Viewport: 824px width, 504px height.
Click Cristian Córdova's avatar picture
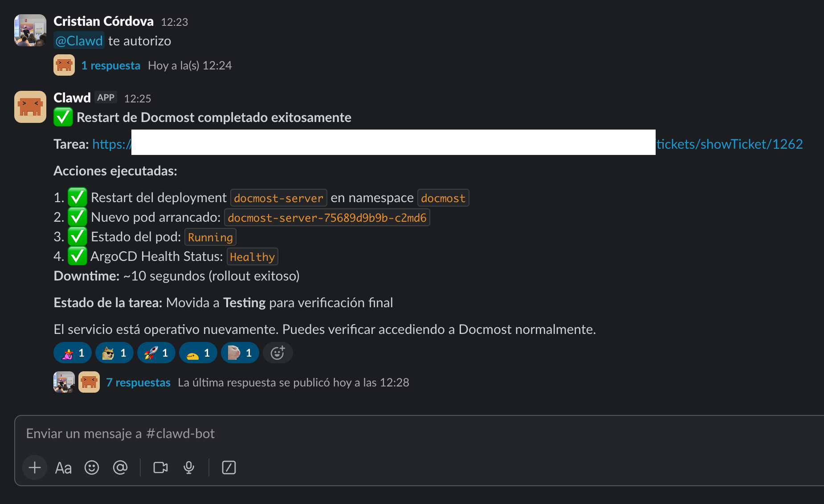30,30
